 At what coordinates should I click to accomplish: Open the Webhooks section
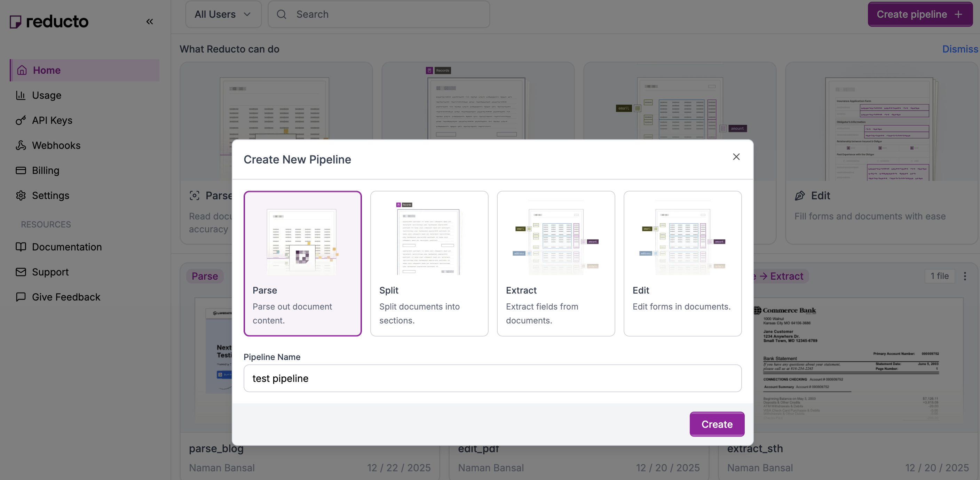(56, 145)
